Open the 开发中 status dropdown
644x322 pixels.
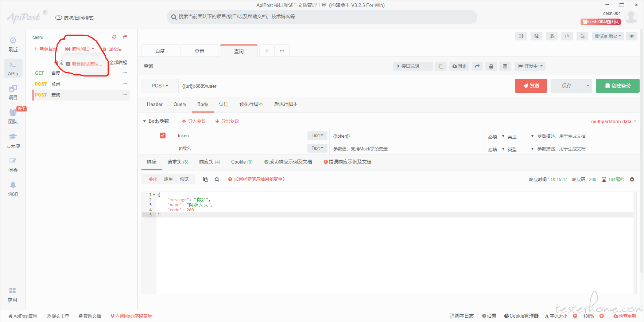pyautogui.click(x=531, y=66)
